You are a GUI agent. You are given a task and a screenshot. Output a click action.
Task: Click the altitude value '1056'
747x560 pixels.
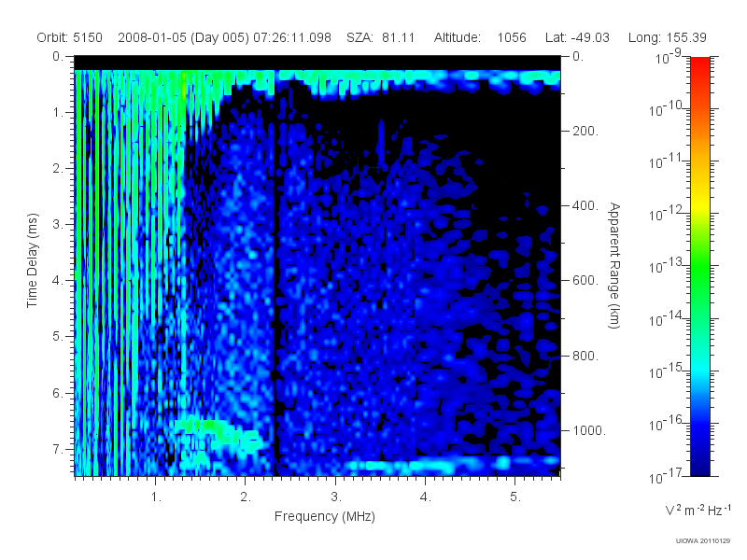pos(512,37)
